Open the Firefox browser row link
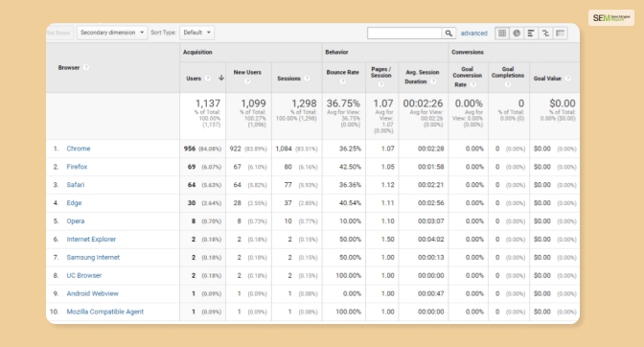This screenshot has width=644, height=347. coord(77,167)
